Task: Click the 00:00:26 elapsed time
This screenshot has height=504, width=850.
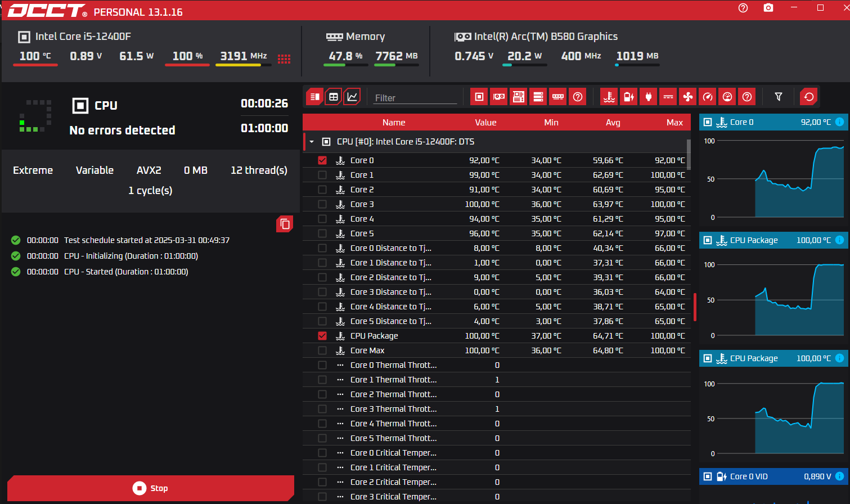Action: point(264,103)
